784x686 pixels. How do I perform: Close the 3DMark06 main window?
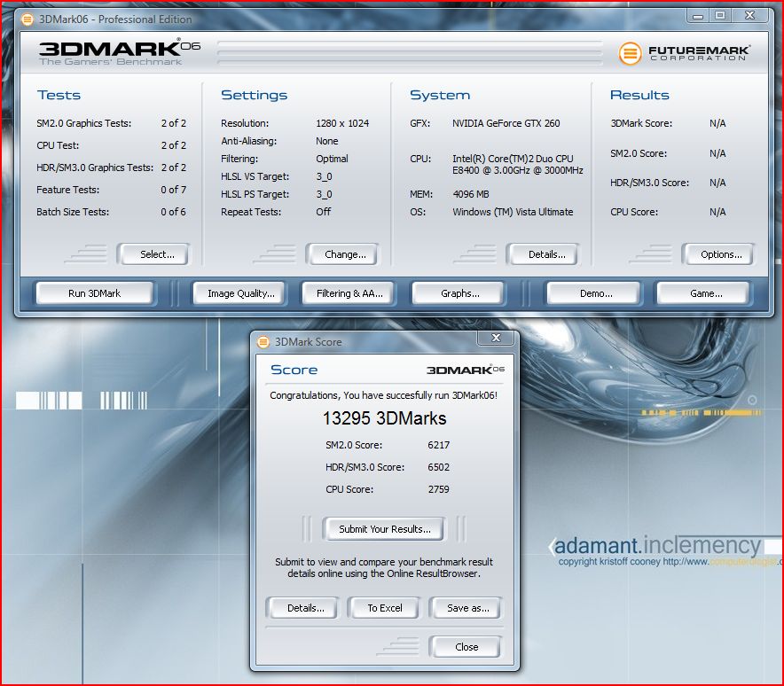[x=749, y=16]
